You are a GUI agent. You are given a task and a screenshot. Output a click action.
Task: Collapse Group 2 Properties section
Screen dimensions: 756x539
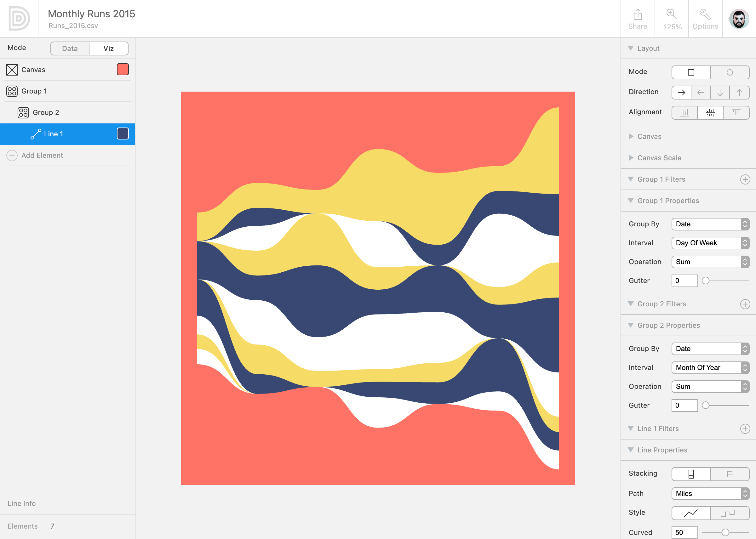point(631,325)
